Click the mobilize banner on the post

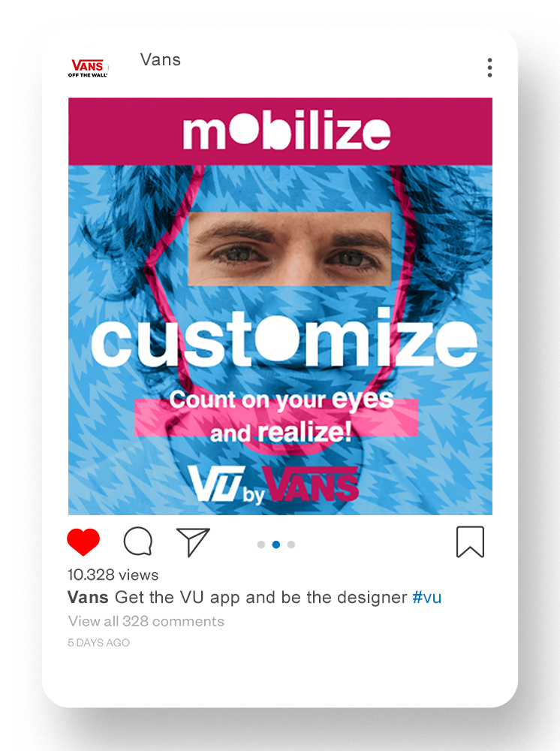(x=281, y=131)
